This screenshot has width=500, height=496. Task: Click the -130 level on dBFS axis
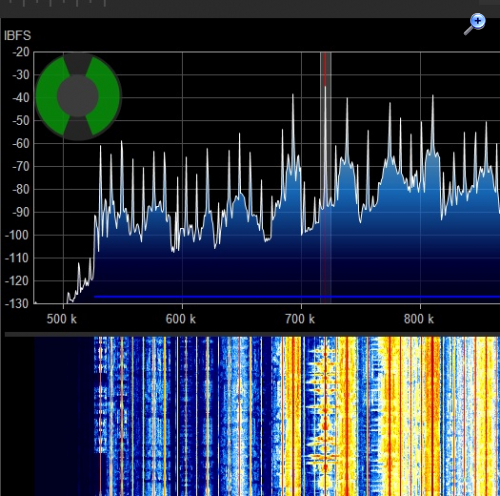click(17, 303)
